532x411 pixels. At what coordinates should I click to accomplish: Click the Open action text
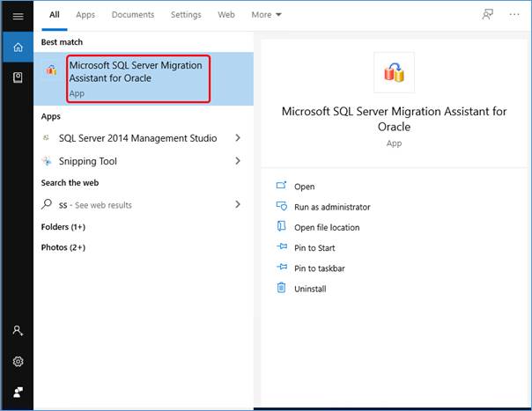(305, 187)
